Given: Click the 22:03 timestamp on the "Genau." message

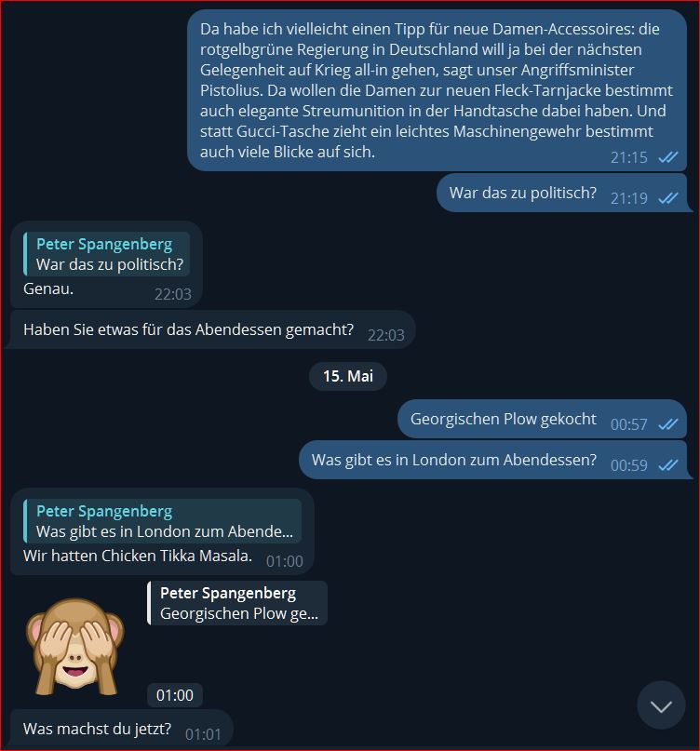Looking at the screenshot, I should click(172, 294).
